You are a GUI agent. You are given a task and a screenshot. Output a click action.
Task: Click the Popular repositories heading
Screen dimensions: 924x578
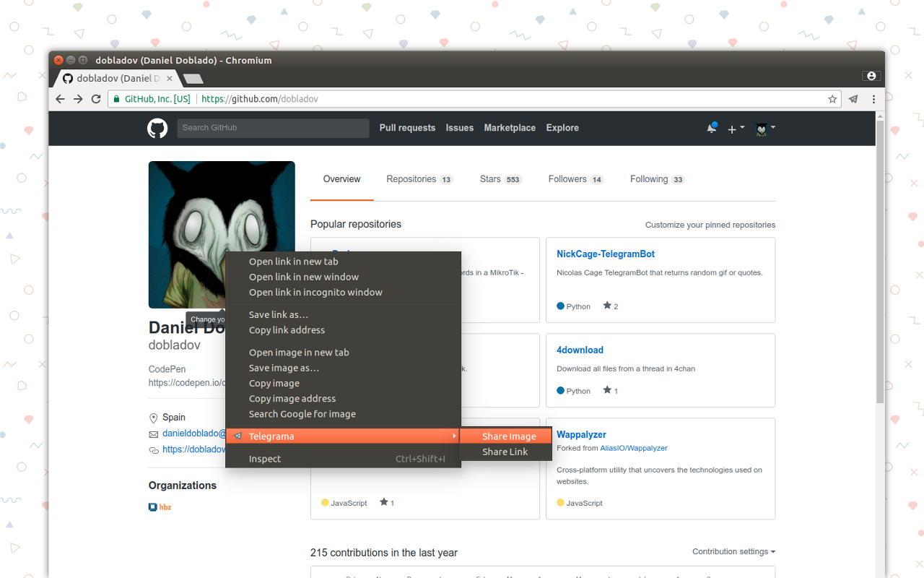[x=356, y=224]
